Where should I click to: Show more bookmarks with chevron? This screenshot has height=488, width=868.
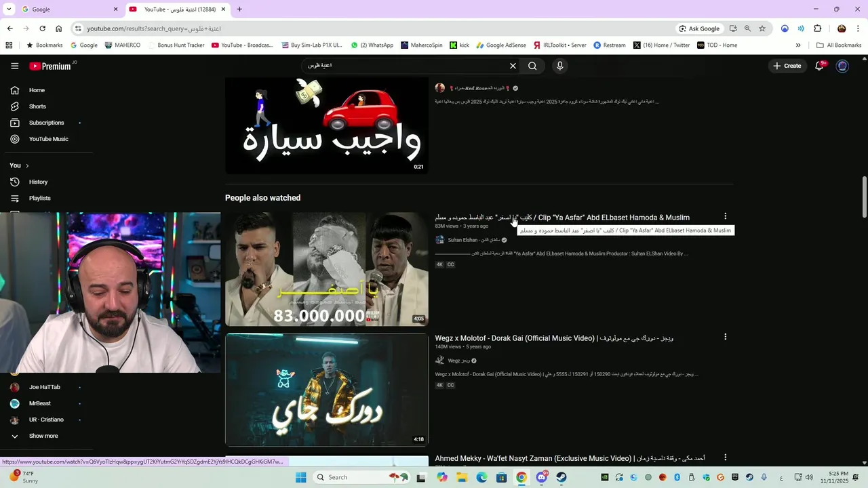point(798,45)
